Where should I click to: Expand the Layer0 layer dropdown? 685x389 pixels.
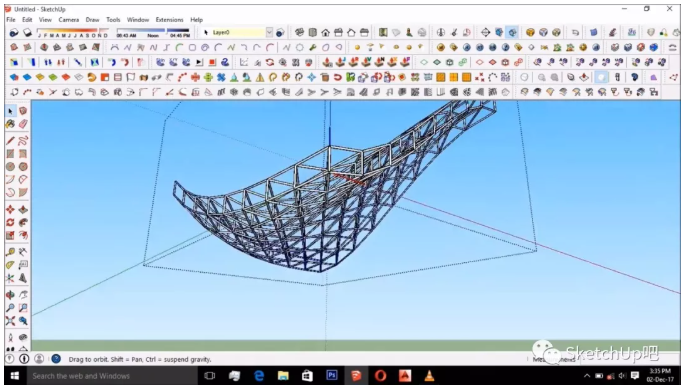click(269, 32)
